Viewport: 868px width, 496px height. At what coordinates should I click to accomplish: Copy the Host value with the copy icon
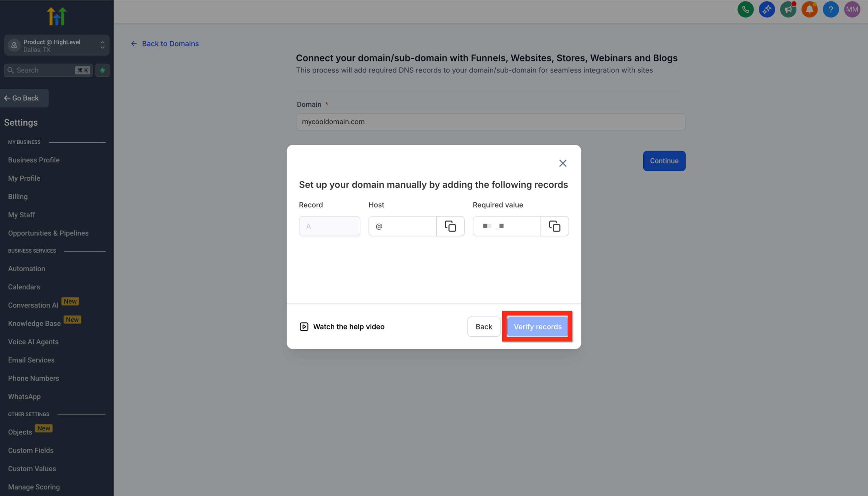coord(450,226)
